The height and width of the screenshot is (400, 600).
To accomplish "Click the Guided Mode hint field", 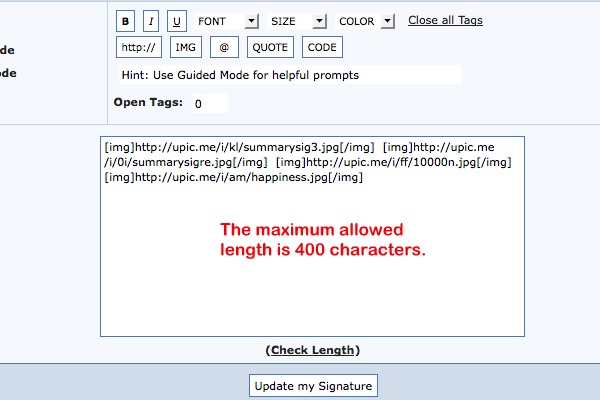I will (x=290, y=75).
